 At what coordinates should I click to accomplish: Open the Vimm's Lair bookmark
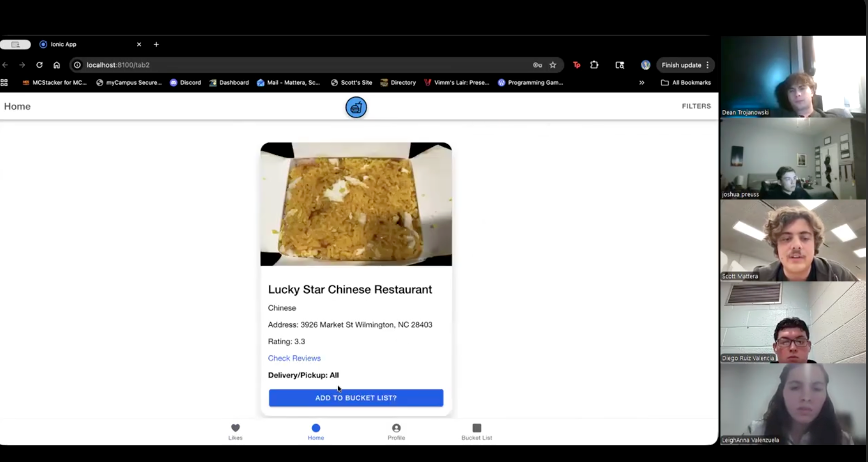[x=457, y=83]
